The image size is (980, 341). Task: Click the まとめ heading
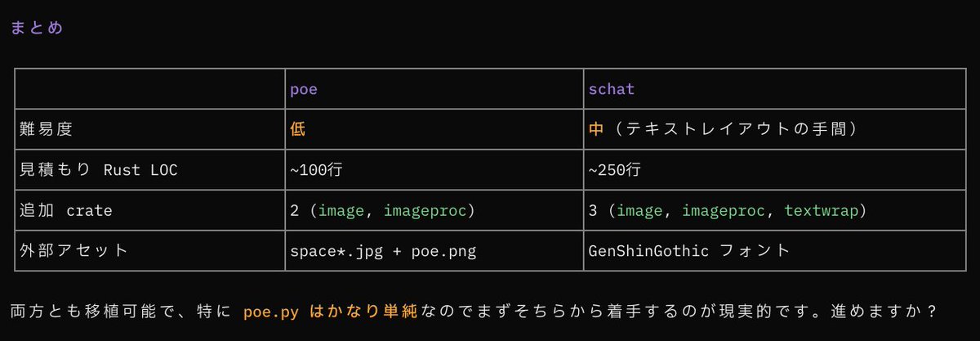tap(37, 28)
